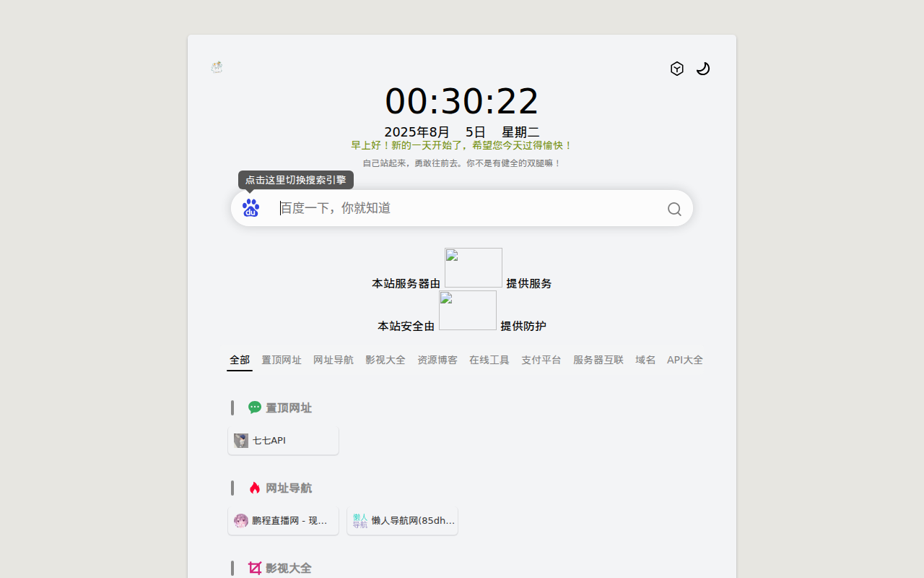Click the 置顶网址 section heading

pyautogui.click(x=289, y=408)
